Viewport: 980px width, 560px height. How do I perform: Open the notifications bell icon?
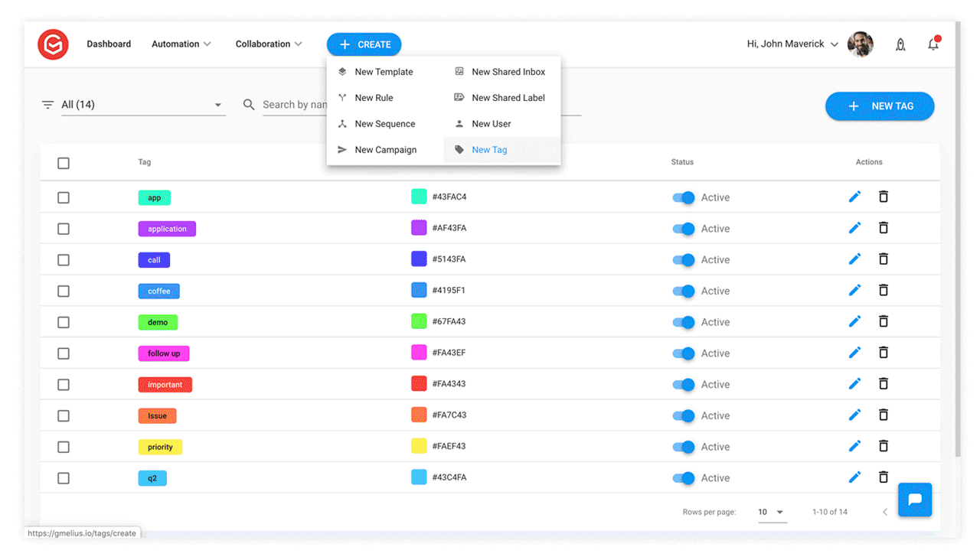pyautogui.click(x=933, y=44)
